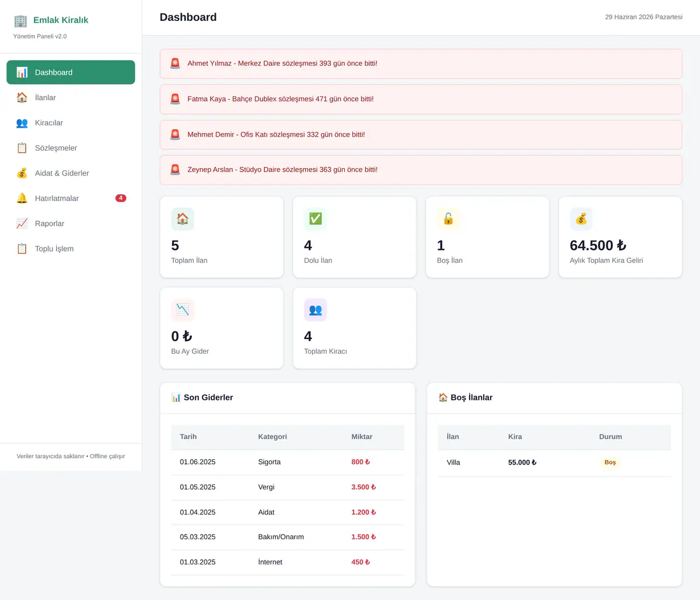Click the siren icon beside Fatma Kaya alert
The width and height of the screenshot is (700, 600).
coord(175,99)
